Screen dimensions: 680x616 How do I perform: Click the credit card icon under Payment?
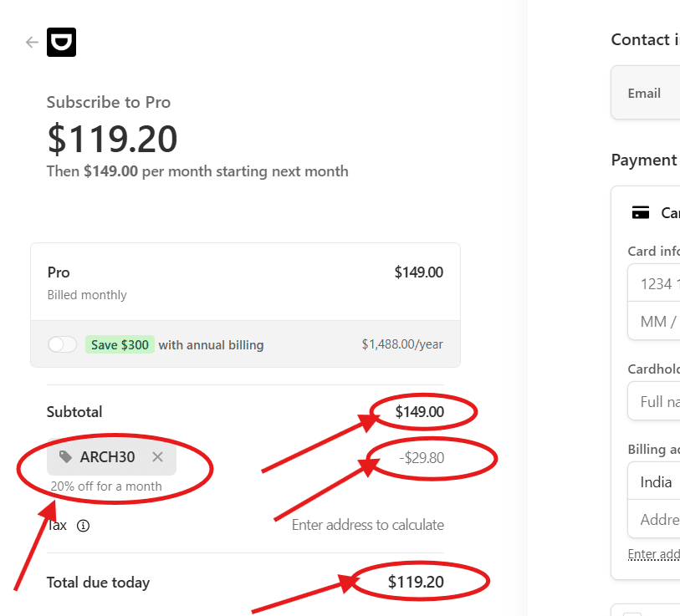click(x=638, y=212)
